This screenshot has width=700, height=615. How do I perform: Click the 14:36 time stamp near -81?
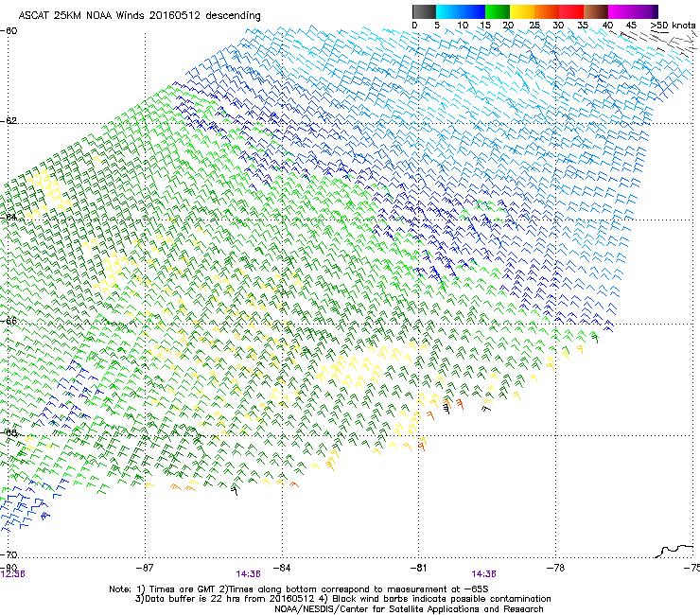coord(484,574)
